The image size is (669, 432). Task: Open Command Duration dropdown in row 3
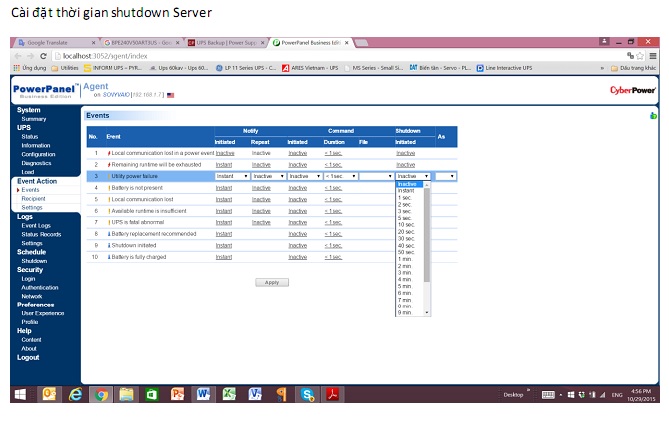pyautogui.click(x=339, y=175)
